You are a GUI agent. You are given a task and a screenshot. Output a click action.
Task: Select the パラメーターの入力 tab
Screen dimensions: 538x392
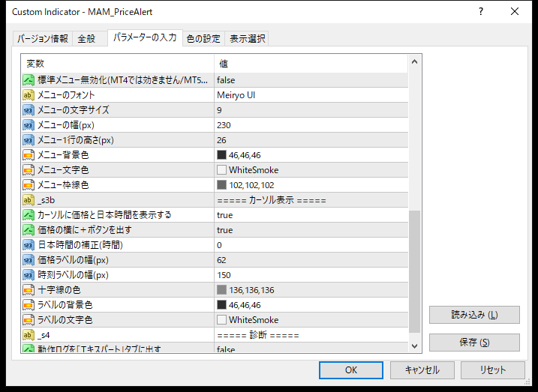pyautogui.click(x=145, y=37)
